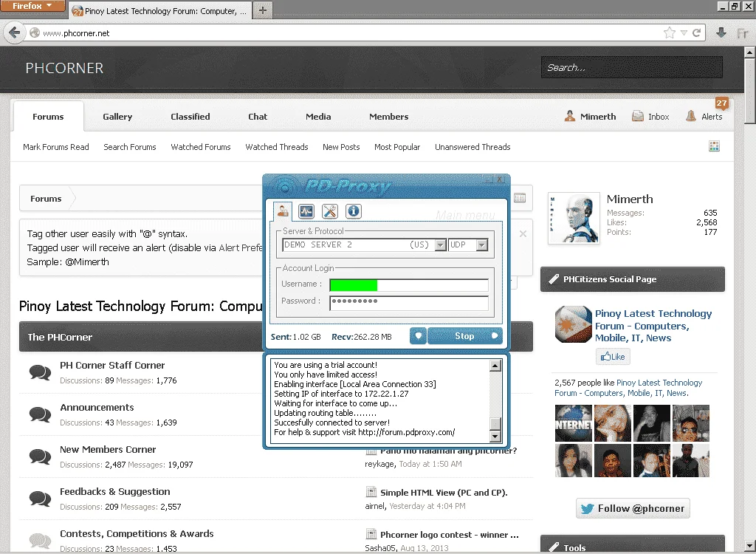Viewport: 756px width, 554px height.
Task: Click The PHCorner category header
Action: coord(60,337)
